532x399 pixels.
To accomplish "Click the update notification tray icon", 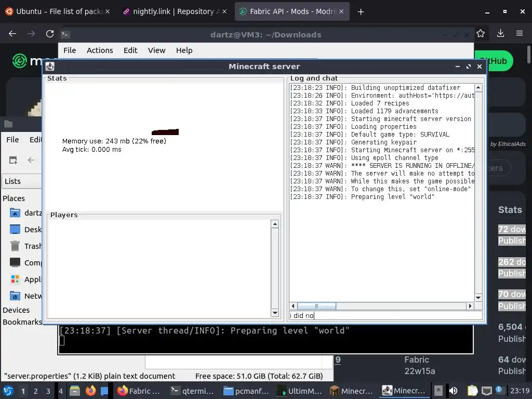I will point(499,390).
